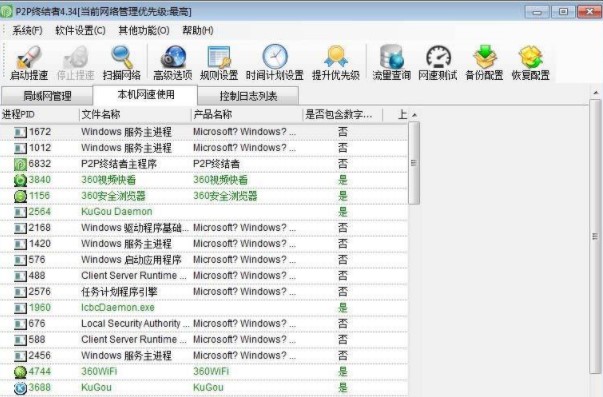The width and height of the screenshot is (603, 397).
Task: Open the 其他功能(O) menu
Action: click(144, 30)
